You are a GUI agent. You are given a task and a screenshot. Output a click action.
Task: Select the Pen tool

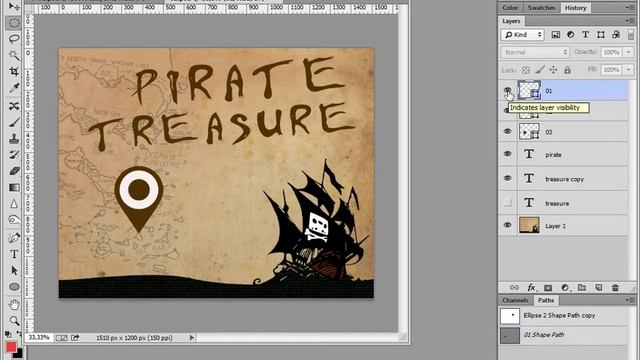click(x=14, y=238)
